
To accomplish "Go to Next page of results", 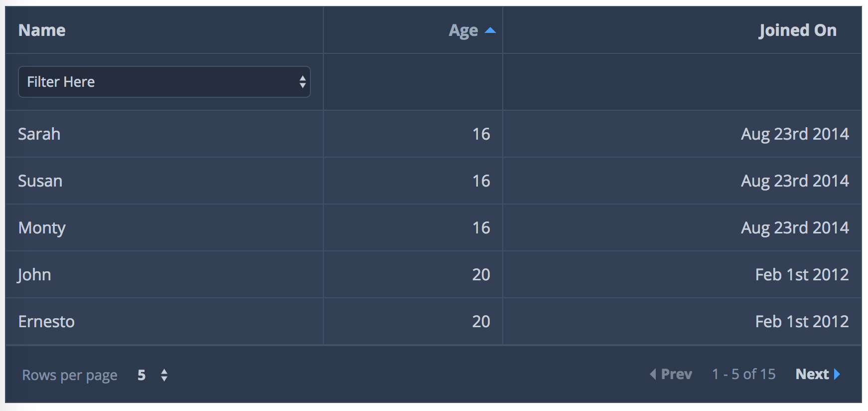I will [x=812, y=374].
